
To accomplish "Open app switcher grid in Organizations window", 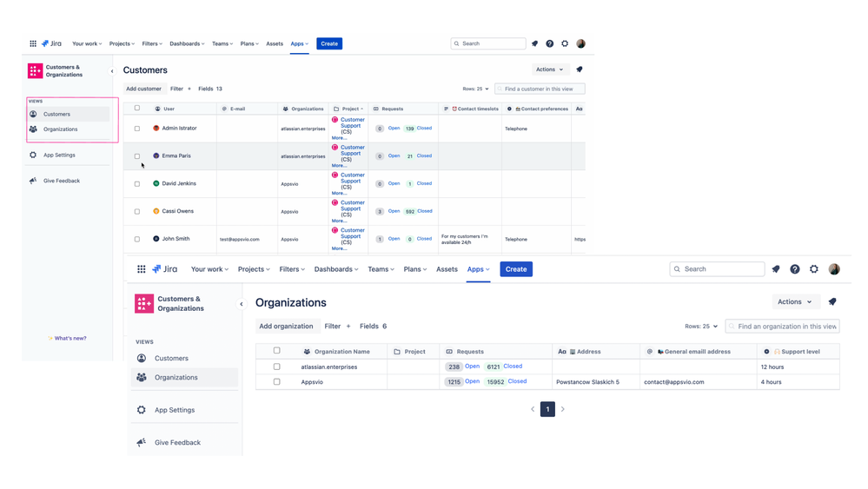I will tap(142, 269).
